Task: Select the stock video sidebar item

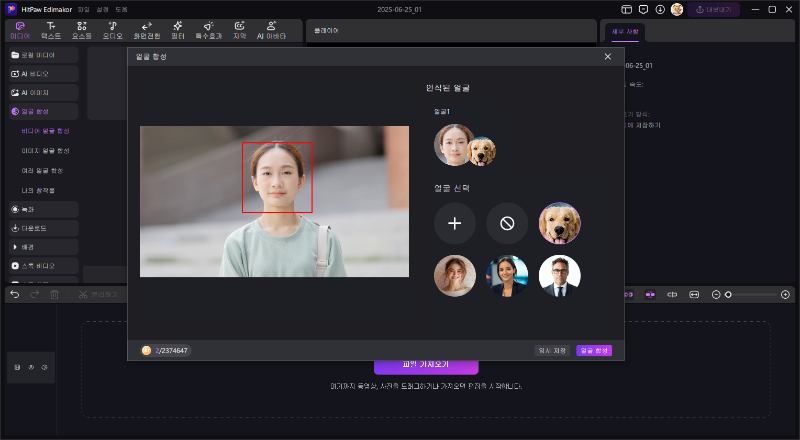Action: point(43,266)
